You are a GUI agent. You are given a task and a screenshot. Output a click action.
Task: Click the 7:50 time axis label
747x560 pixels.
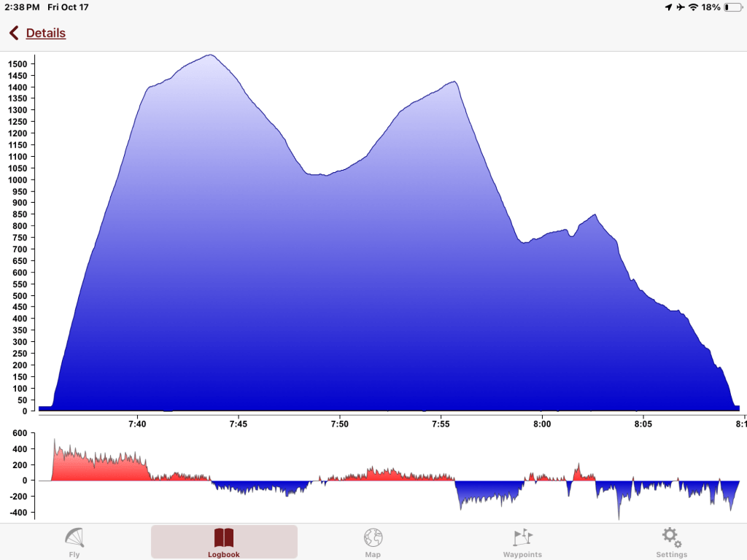(x=339, y=424)
